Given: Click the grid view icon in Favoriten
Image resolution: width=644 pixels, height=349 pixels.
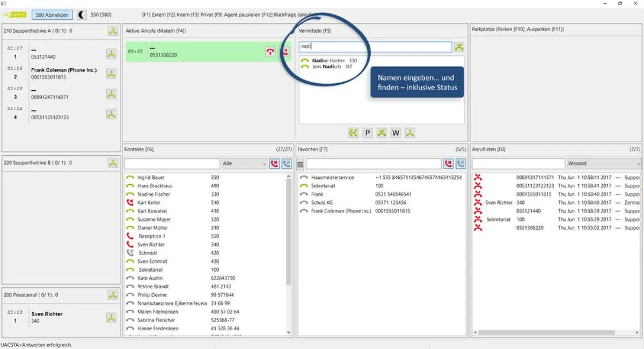Looking at the screenshot, I should [301, 164].
